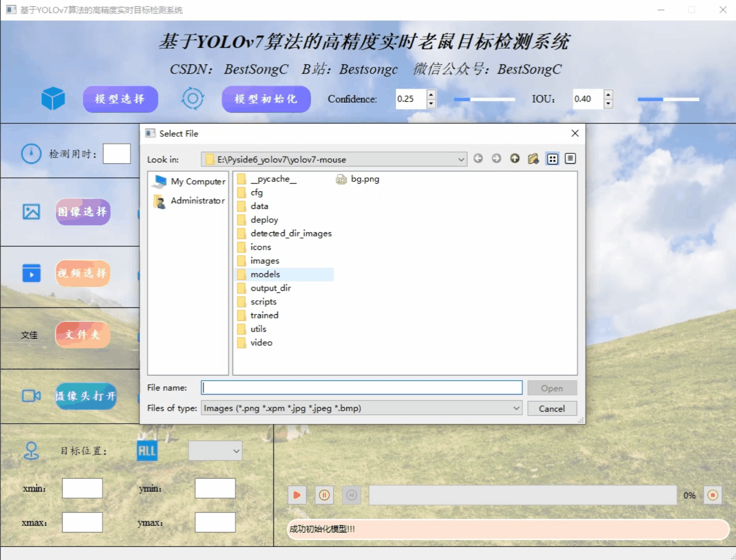Select the utils folder
The image size is (736, 560).
252,329
